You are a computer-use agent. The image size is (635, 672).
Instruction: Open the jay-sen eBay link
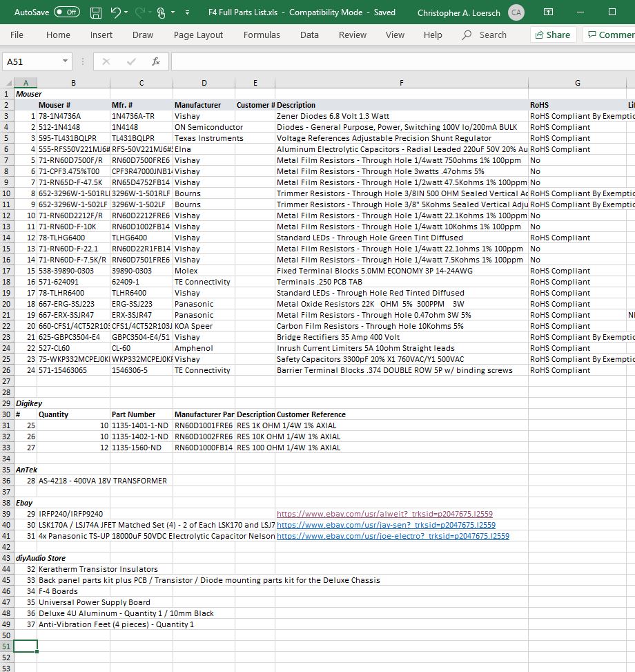tap(387, 525)
